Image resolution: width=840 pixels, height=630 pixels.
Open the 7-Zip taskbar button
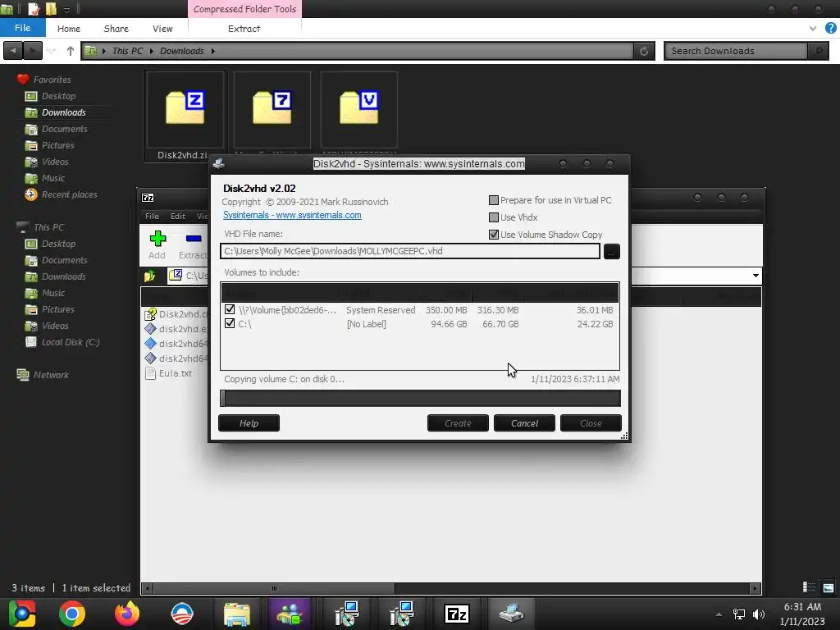coord(457,614)
